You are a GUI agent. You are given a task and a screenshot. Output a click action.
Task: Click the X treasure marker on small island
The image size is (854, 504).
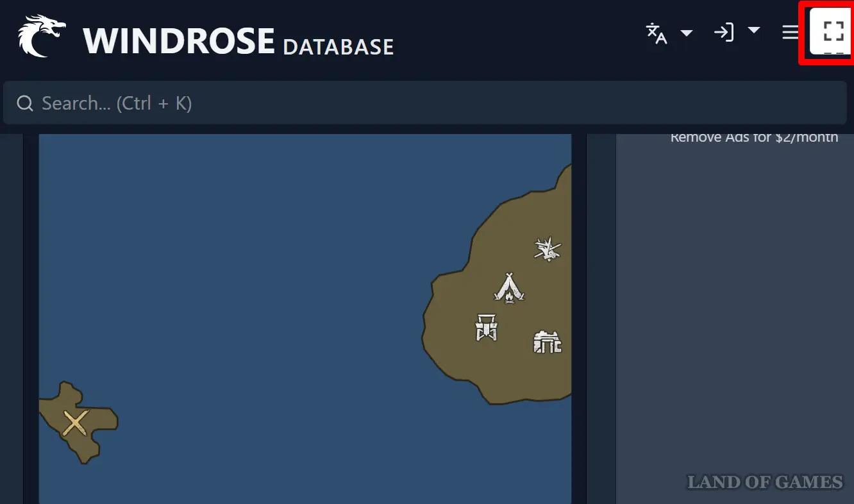76,423
